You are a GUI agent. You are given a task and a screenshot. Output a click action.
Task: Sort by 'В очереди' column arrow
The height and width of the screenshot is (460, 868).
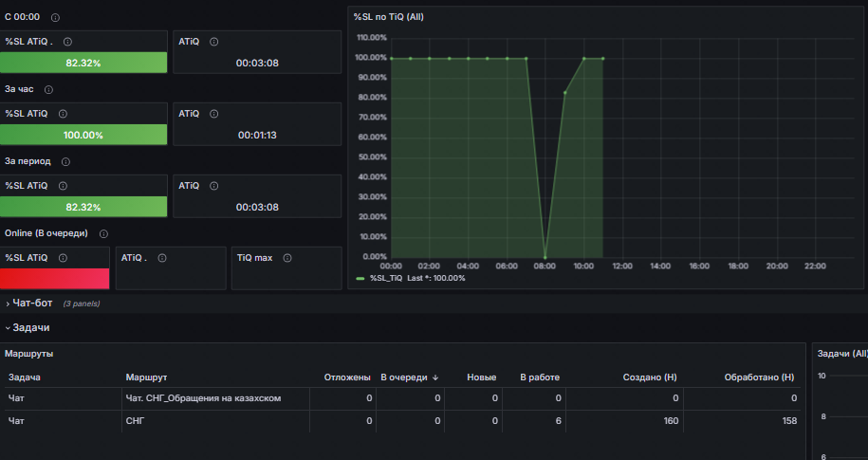pyautogui.click(x=435, y=377)
